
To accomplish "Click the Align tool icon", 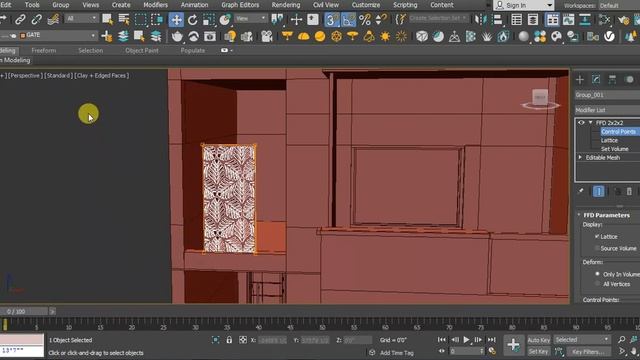I will (x=498, y=19).
